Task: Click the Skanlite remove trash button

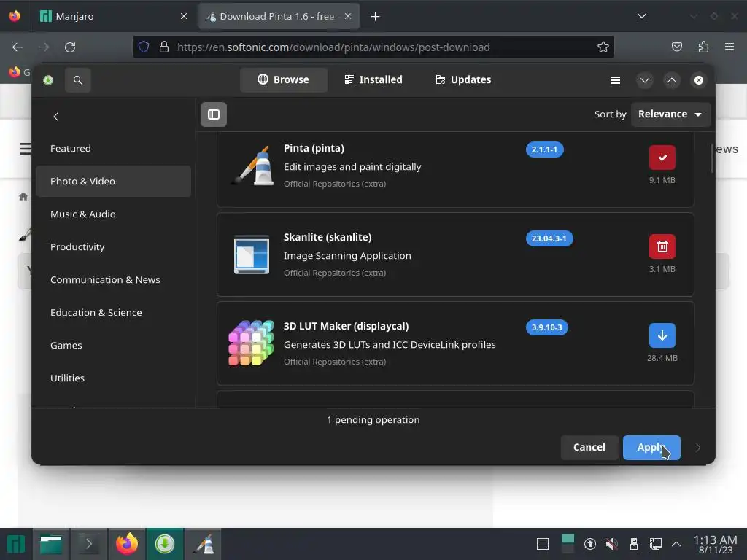Action: tap(662, 246)
